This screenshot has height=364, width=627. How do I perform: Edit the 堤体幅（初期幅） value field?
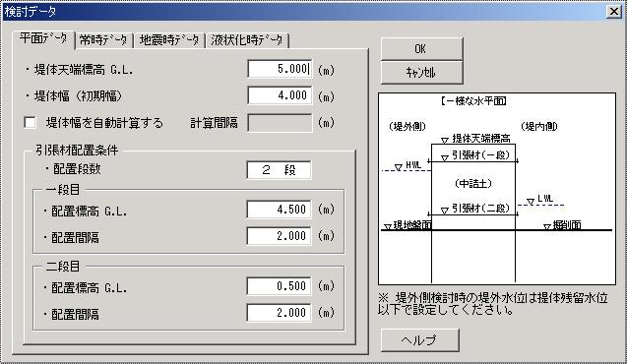280,95
